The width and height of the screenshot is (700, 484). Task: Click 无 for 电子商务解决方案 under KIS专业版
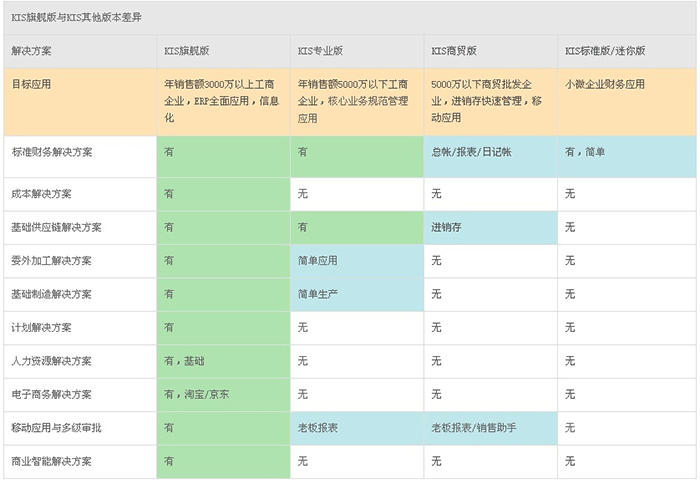click(x=302, y=394)
